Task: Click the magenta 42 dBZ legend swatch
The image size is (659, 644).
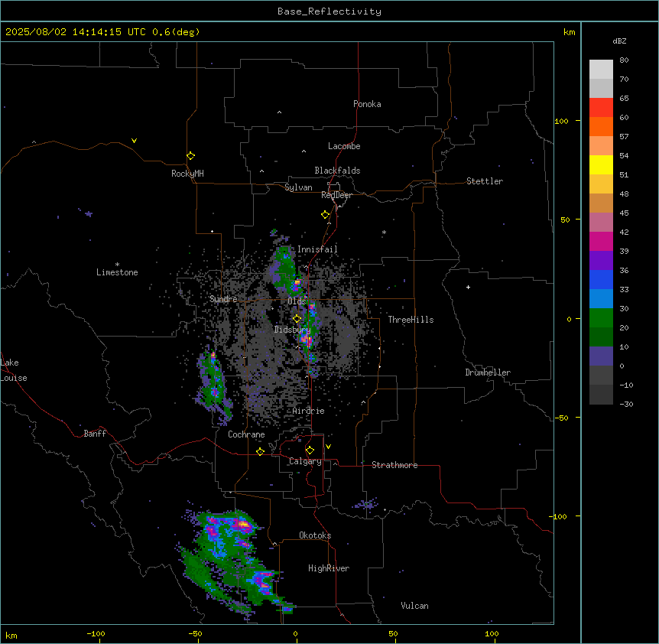Action: point(601,241)
